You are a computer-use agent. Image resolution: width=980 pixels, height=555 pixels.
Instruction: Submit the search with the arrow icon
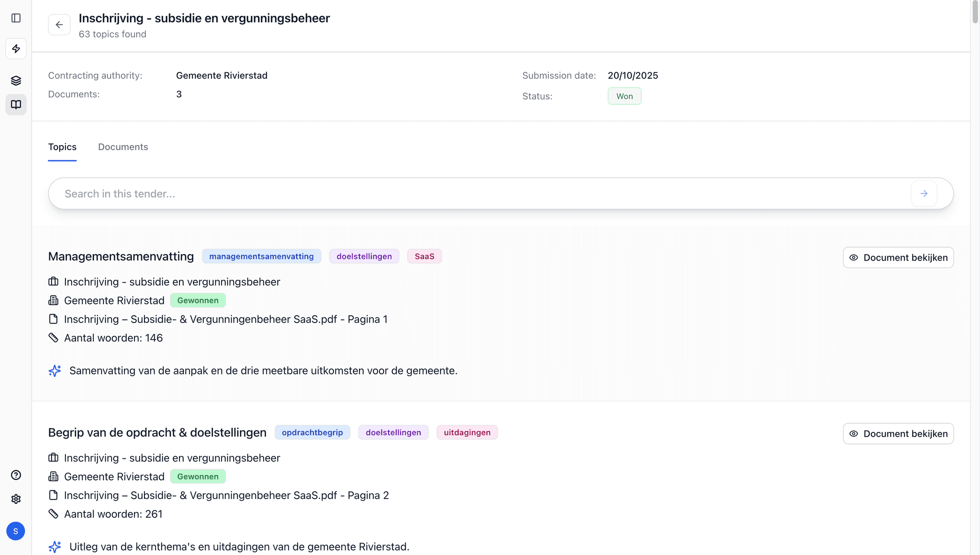(924, 193)
